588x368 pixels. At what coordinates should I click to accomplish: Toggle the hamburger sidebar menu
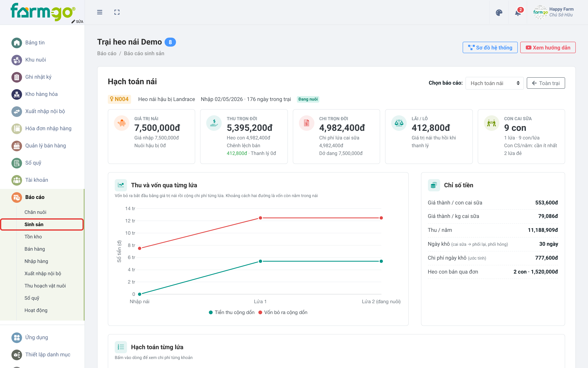(100, 12)
